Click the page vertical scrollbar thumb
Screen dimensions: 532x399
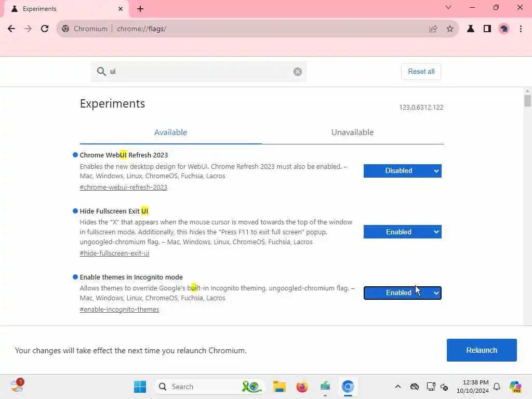pos(527,100)
